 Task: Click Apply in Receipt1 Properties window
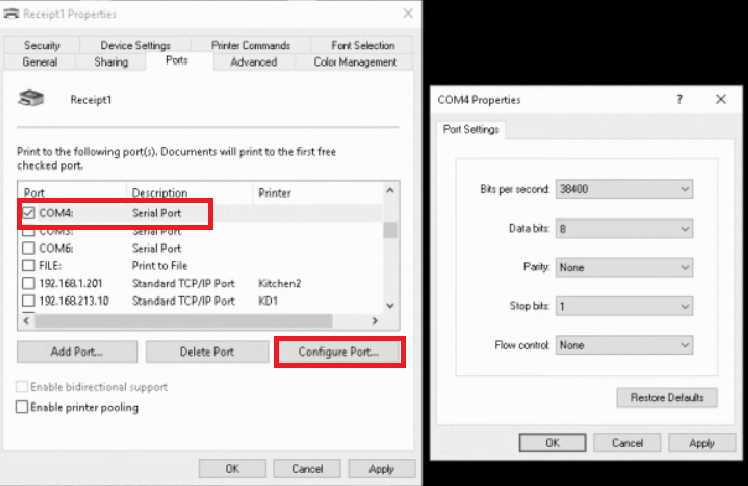point(382,468)
